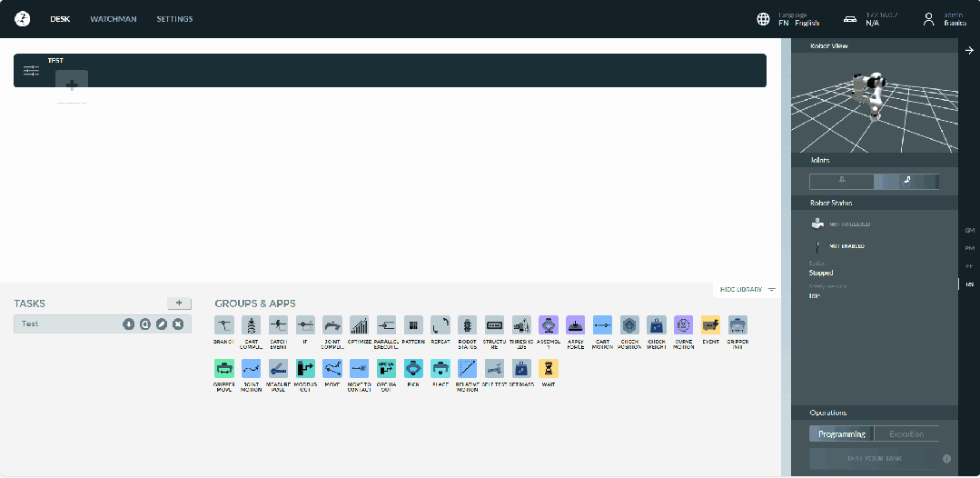Click the plus slot in the TEST timeline
The image size is (980, 478).
(x=72, y=85)
